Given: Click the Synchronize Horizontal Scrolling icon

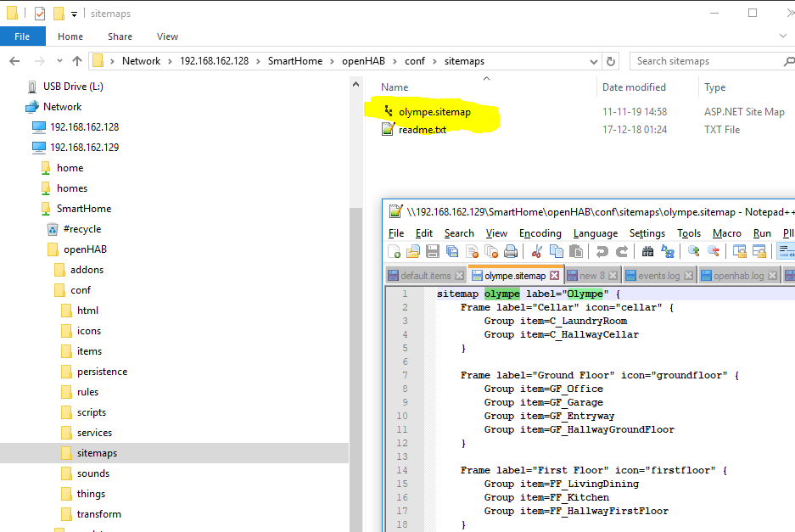Looking at the screenshot, I should pyautogui.click(x=759, y=251).
